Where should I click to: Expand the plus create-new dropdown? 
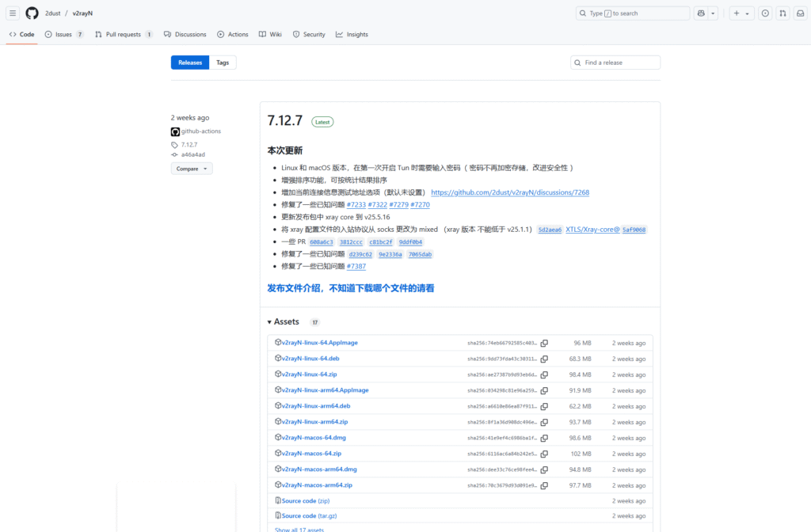coord(741,13)
